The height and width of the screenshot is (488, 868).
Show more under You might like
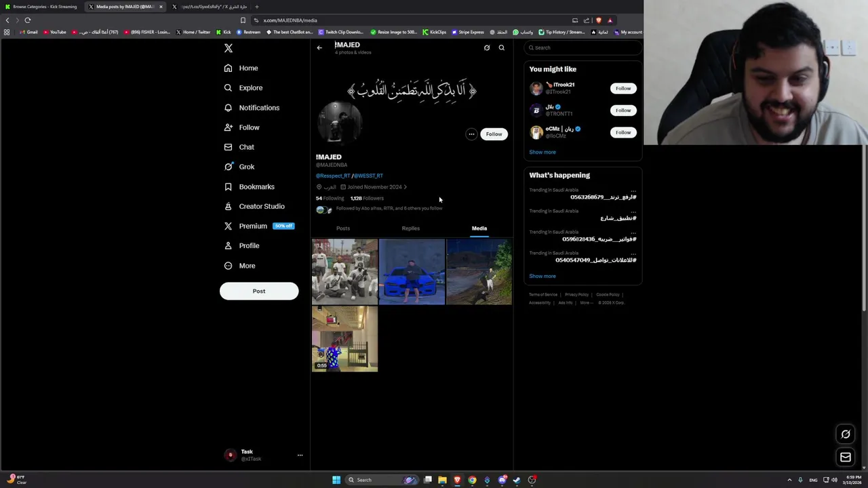(x=542, y=152)
